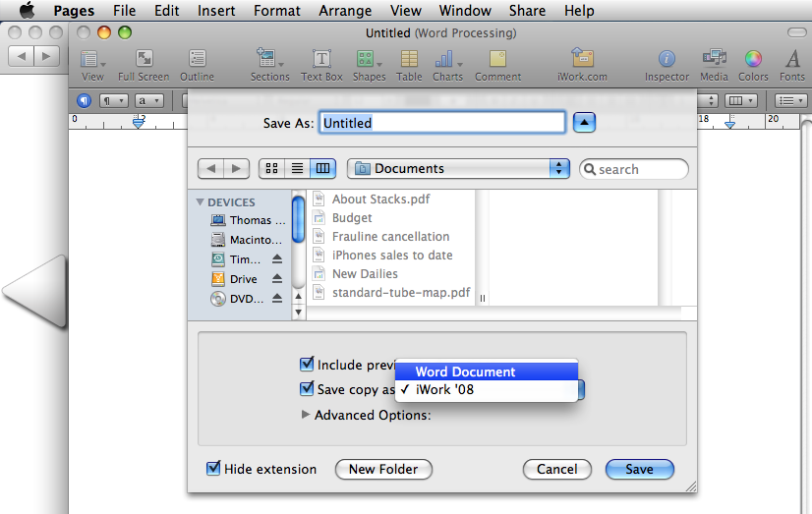Choose Word Document from popup menu
Screen dimensions: 812x514
[x=487, y=371]
